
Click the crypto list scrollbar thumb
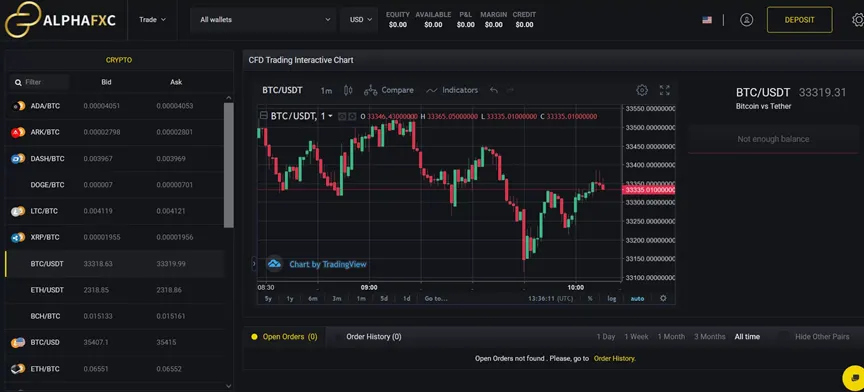pos(229,165)
